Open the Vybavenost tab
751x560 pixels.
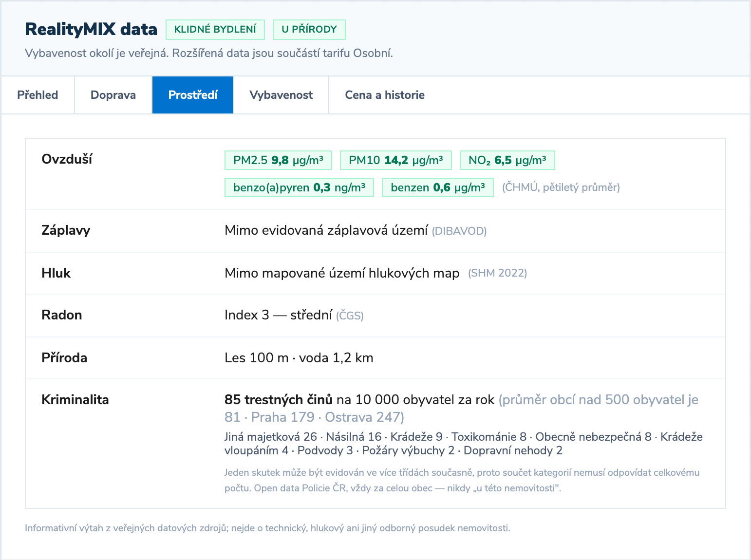click(281, 95)
